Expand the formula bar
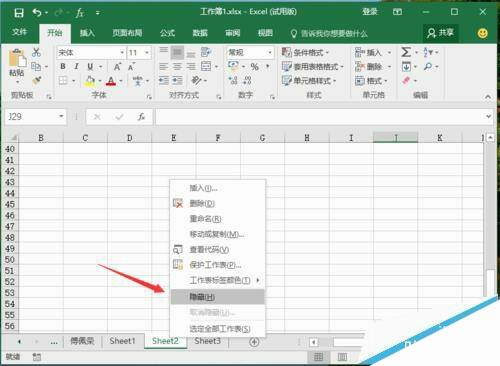 (x=488, y=116)
